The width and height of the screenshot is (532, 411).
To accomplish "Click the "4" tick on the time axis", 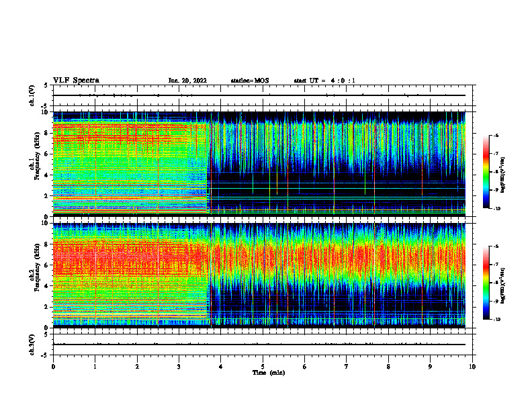I will click(x=221, y=367).
